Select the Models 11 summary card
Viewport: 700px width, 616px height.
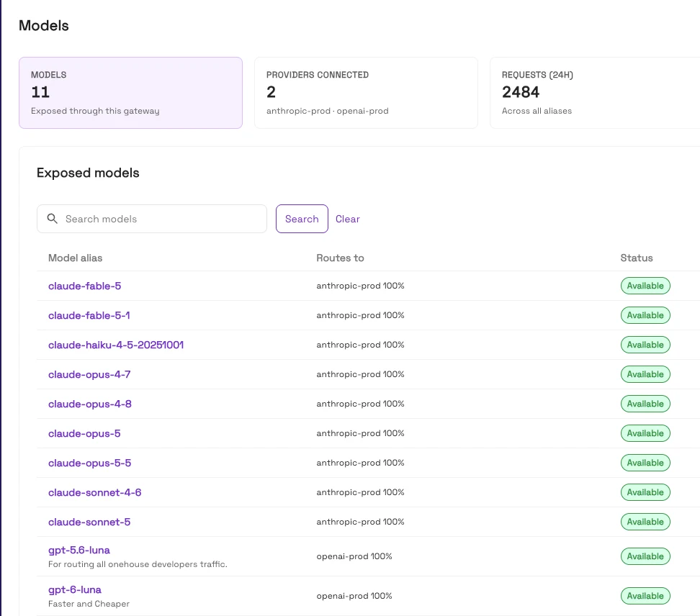pos(130,93)
